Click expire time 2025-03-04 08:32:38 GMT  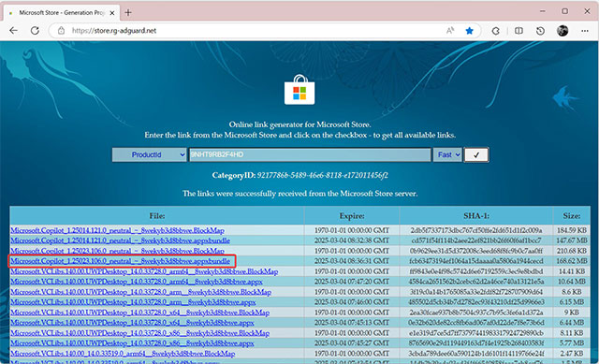coord(352,240)
